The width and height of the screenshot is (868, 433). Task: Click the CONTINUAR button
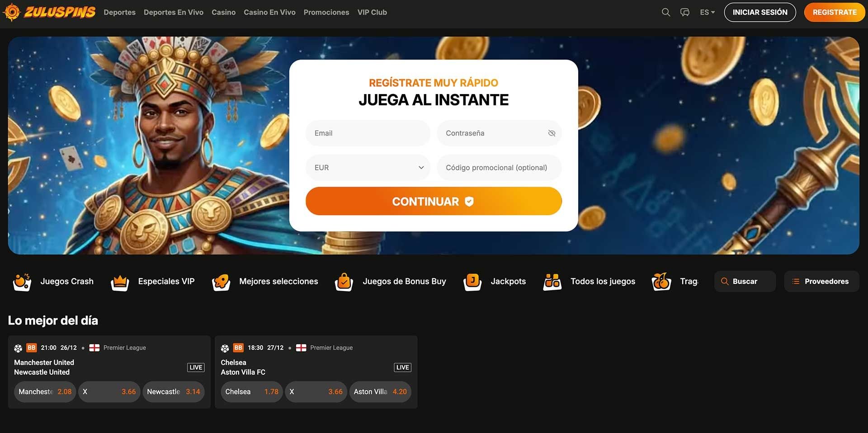[x=434, y=201]
